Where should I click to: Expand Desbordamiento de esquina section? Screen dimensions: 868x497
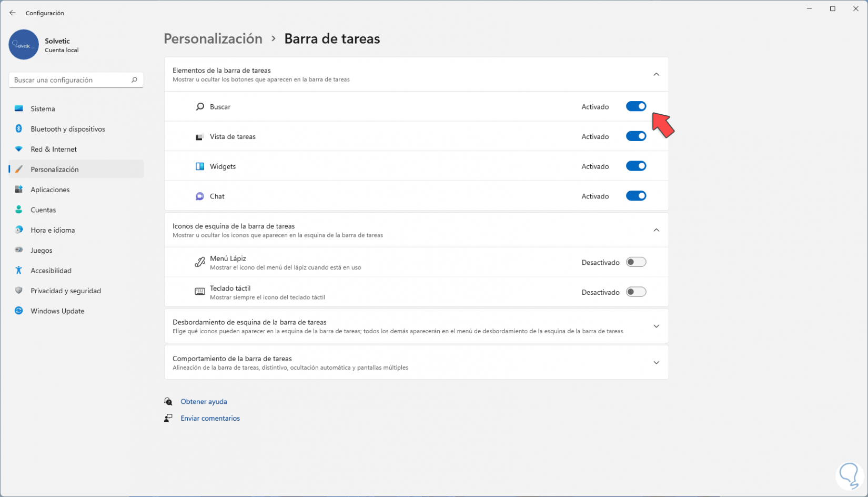tap(656, 326)
